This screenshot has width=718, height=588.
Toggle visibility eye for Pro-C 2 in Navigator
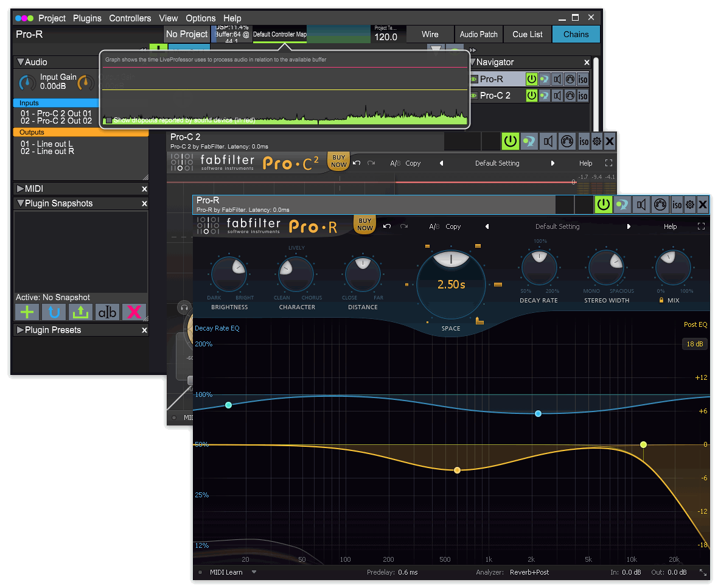click(474, 96)
